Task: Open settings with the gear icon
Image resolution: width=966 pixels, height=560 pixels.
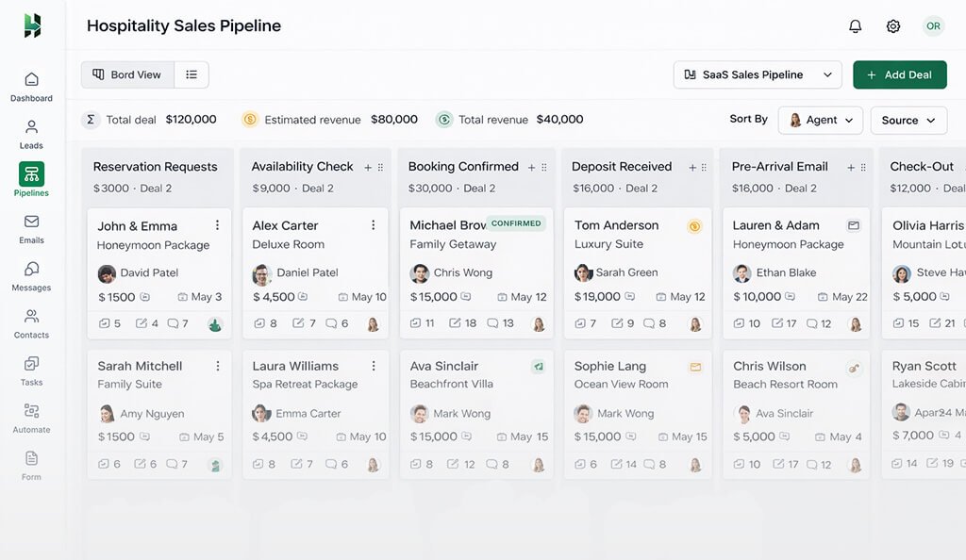Action: (x=892, y=26)
